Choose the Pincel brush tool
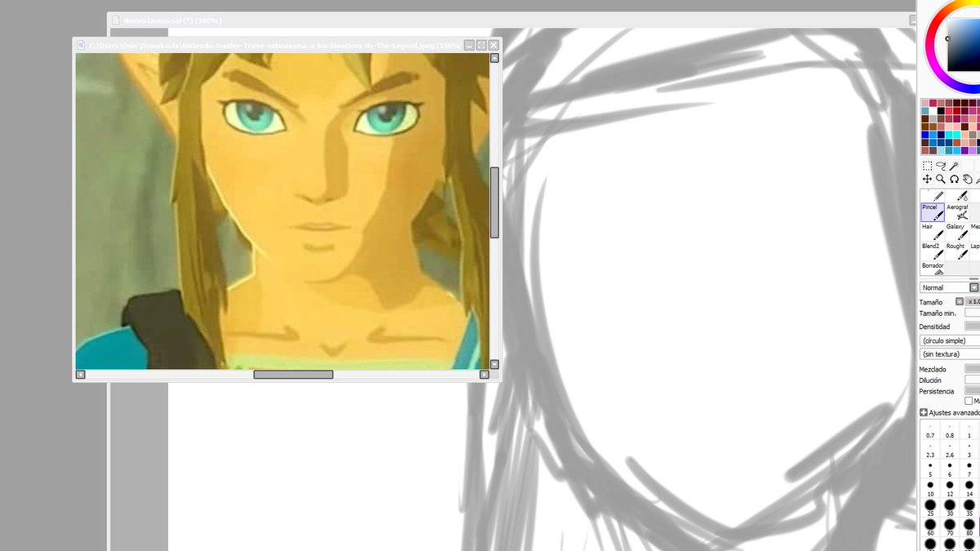 coord(933,212)
